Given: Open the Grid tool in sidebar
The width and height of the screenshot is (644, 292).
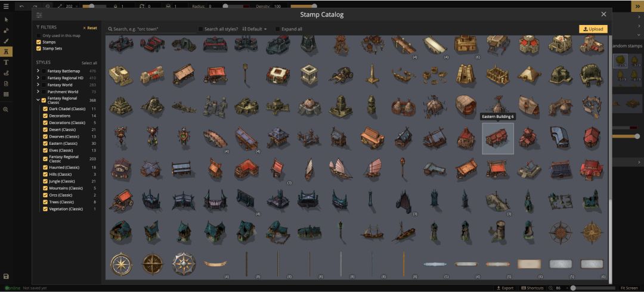Looking at the screenshot, I should pyautogui.click(x=6, y=95).
